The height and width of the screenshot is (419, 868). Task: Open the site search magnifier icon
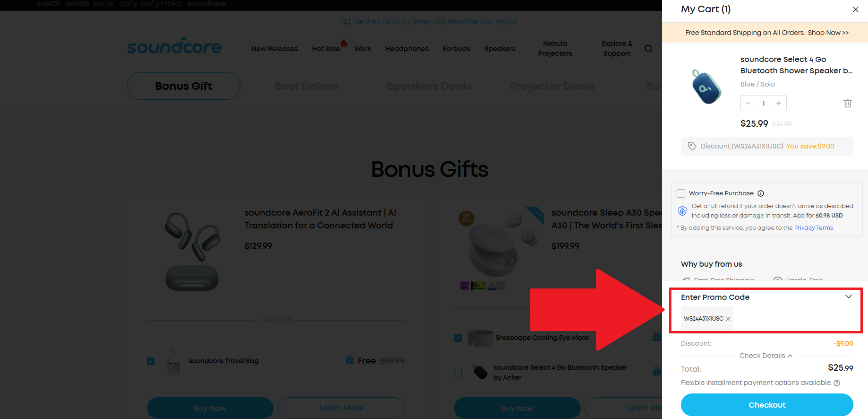pyautogui.click(x=649, y=49)
